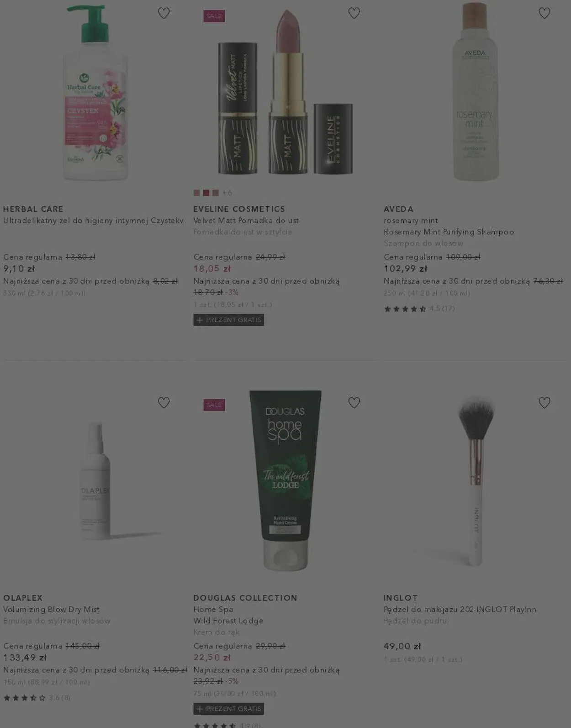Add Inglot makeup brush to favorites
The height and width of the screenshot is (728, 571).
544,402
